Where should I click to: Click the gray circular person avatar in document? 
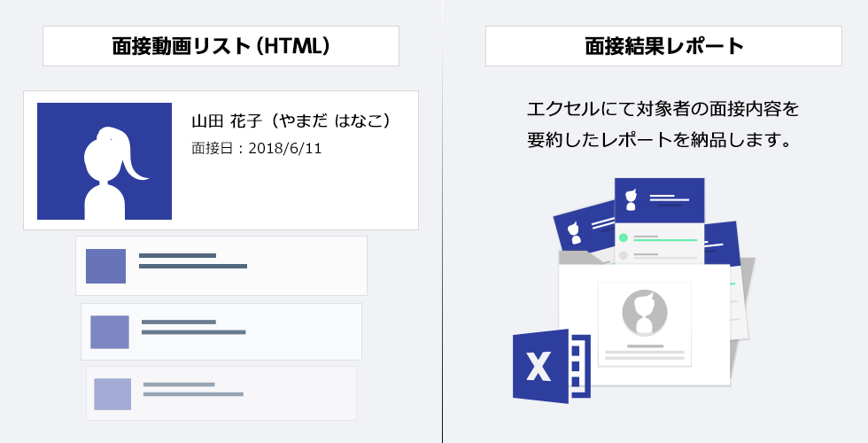645,313
